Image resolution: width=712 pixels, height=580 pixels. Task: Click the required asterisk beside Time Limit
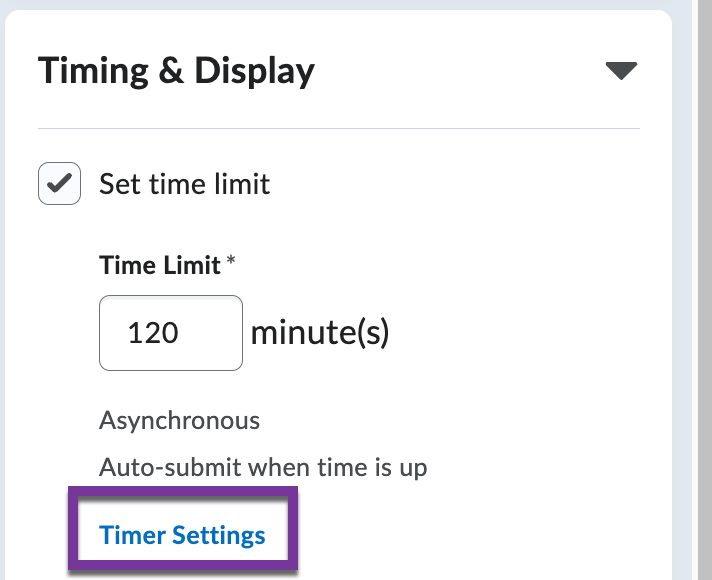tap(232, 263)
